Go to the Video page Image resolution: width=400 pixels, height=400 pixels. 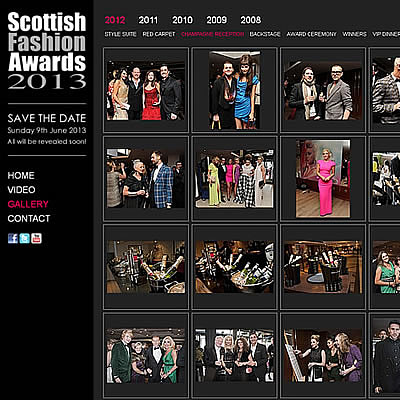(21, 190)
